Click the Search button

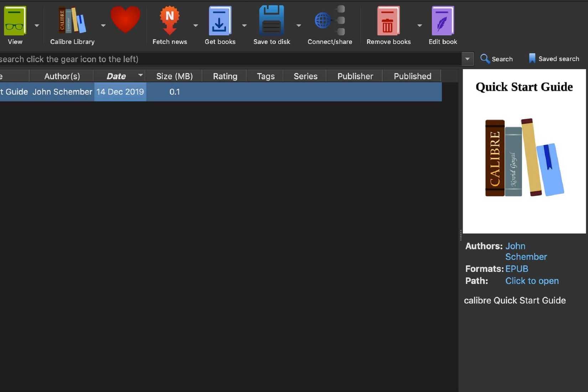(497, 59)
